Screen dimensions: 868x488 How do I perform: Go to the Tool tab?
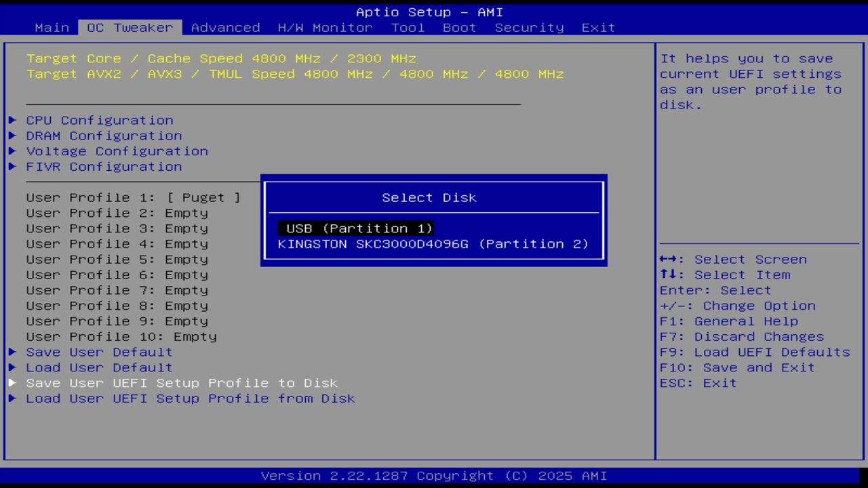[x=408, y=28]
